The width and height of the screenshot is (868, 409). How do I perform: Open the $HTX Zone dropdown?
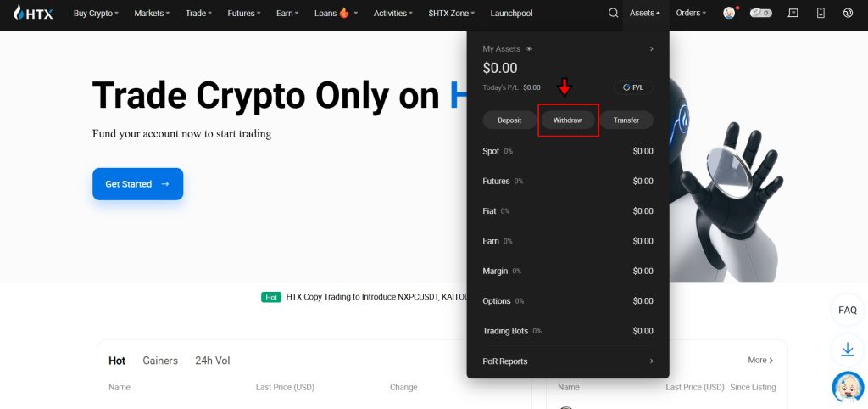(451, 13)
